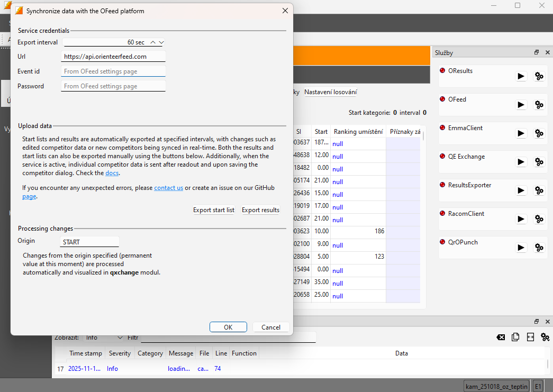Open the docs link

pos(112,173)
